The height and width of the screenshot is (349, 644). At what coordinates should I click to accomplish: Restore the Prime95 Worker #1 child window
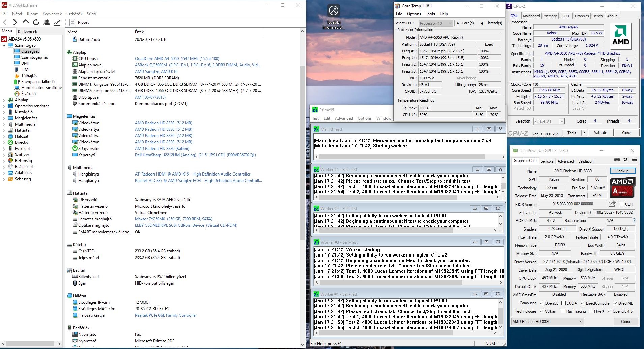tap(489, 169)
